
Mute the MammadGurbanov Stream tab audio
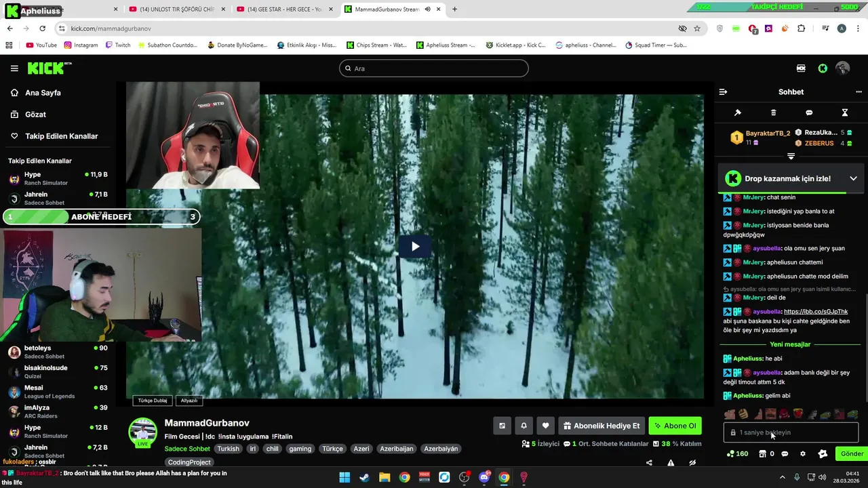tap(427, 9)
